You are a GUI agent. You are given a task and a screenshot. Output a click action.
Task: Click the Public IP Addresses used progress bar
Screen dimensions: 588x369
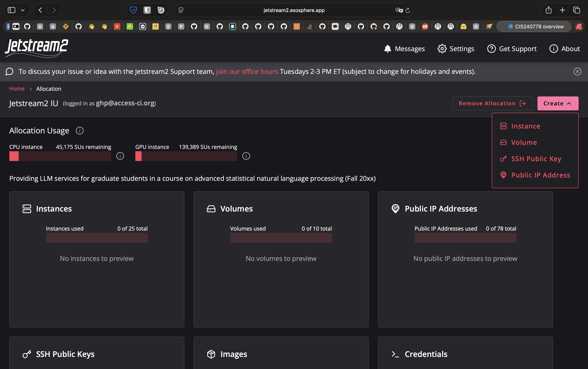[465, 238]
